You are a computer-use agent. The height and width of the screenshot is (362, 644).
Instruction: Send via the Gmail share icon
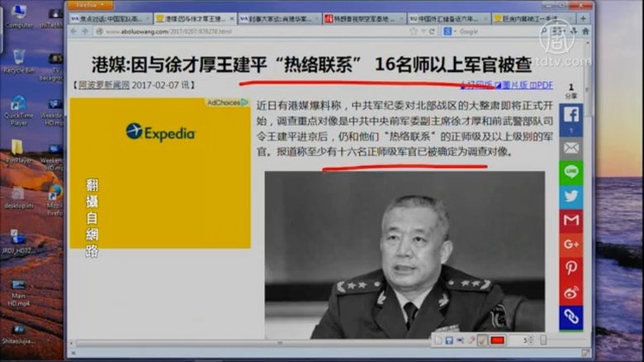pyautogui.click(x=571, y=221)
